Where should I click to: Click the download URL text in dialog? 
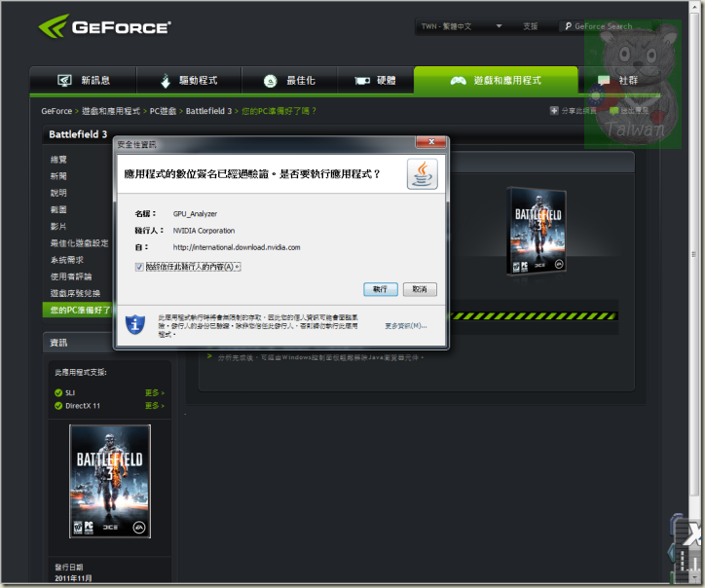pyautogui.click(x=237, y=247)
